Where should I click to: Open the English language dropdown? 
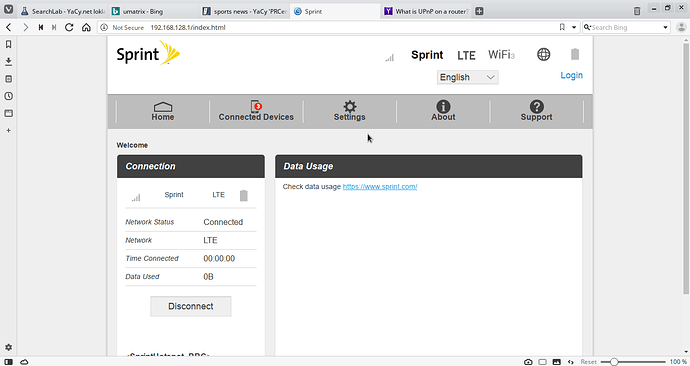tap(467, 77)
